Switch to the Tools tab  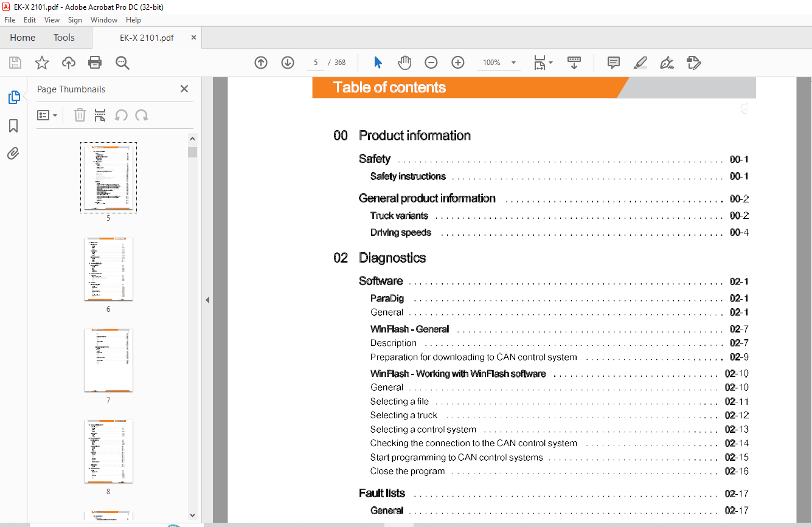[64, 38]
